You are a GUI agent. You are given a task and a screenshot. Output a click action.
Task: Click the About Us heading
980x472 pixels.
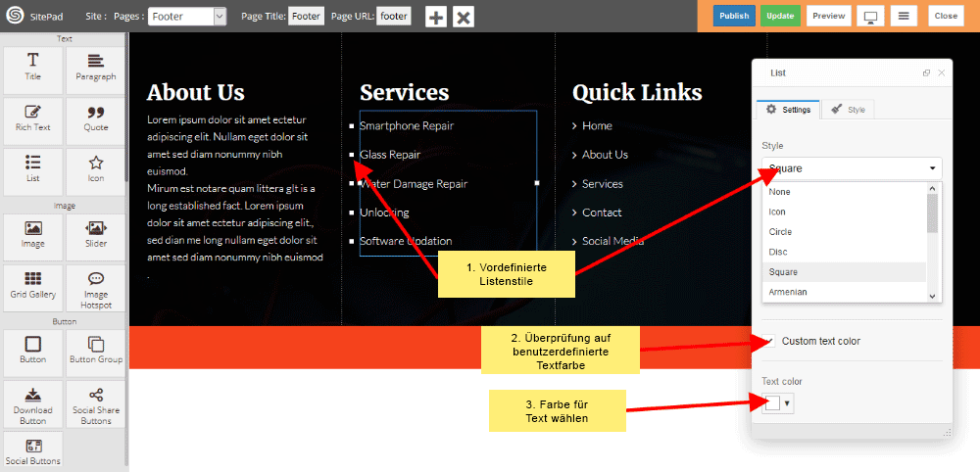click(x=196, y=92)
